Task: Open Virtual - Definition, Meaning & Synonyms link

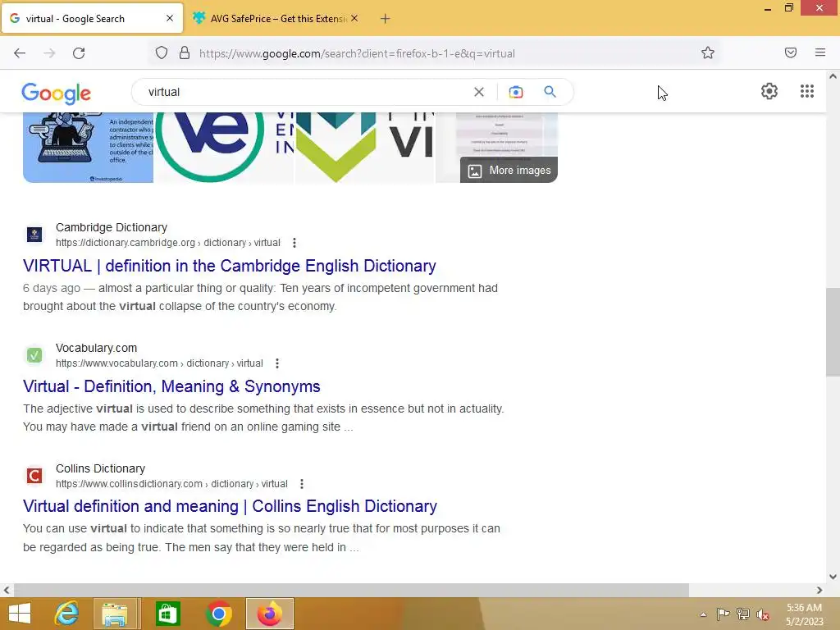Action: tap(171, 386)
